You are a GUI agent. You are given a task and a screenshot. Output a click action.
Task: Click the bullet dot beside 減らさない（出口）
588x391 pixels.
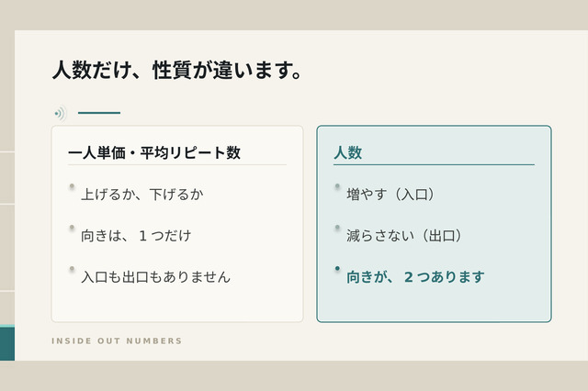pos(337,228)
